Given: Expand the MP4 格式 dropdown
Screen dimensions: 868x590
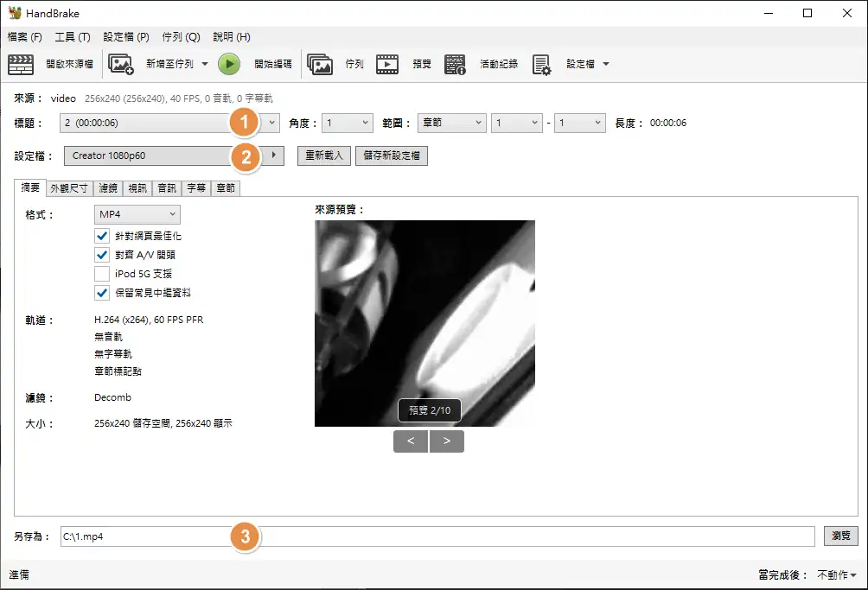Looking at the screenshot, I should pos(137,214).
